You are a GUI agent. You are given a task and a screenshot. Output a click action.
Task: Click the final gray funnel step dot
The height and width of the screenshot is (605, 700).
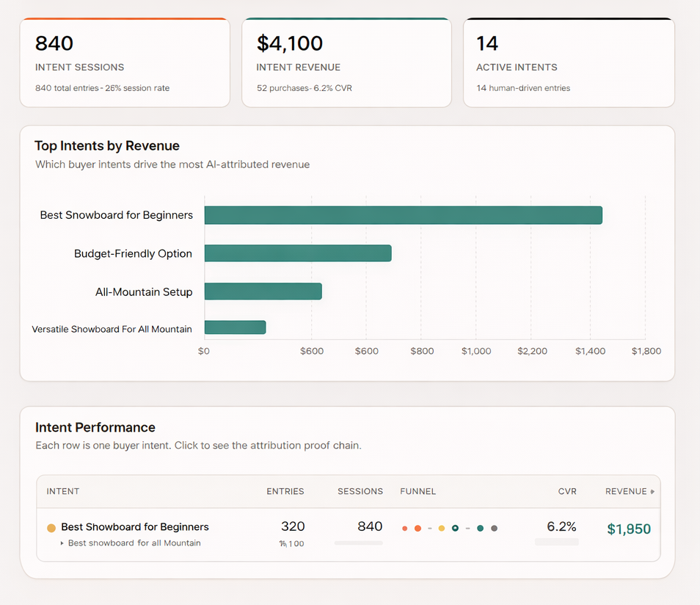click(x=494, y=527)
